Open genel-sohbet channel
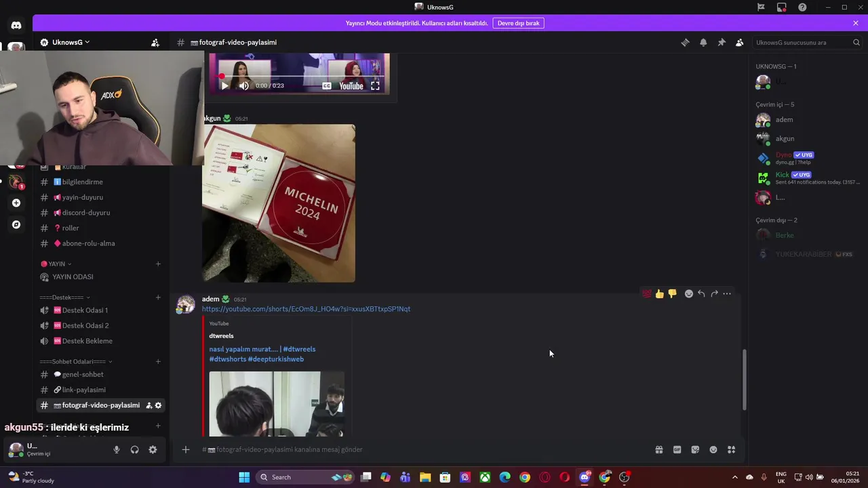Image resolution: width=868 pixels, height=488 pixels. coord(100,374)
